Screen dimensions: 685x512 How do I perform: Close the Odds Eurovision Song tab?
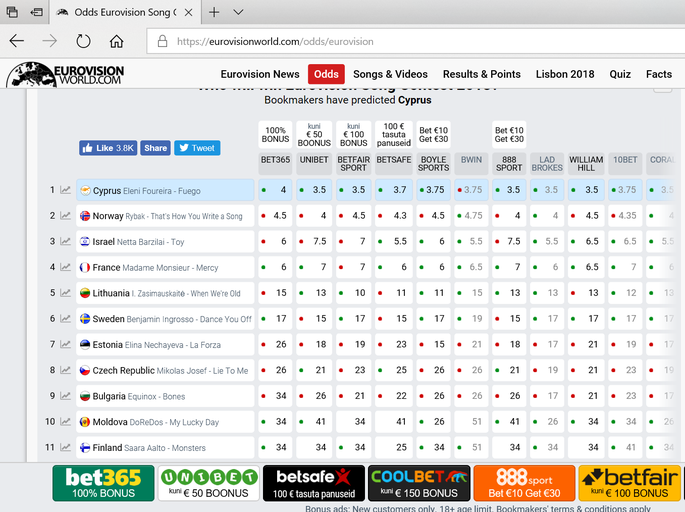(x=188, y=12)
